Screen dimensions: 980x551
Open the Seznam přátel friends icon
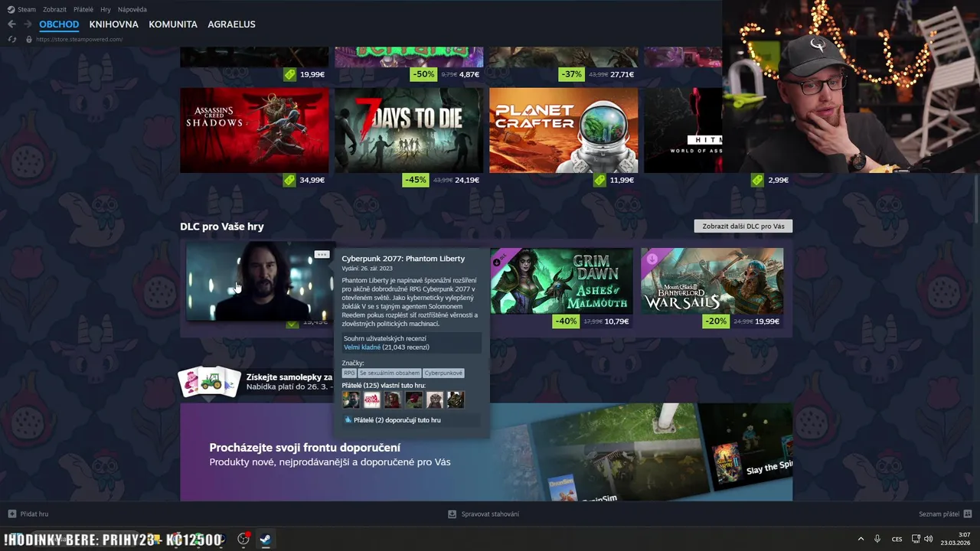tap(968, 514)
